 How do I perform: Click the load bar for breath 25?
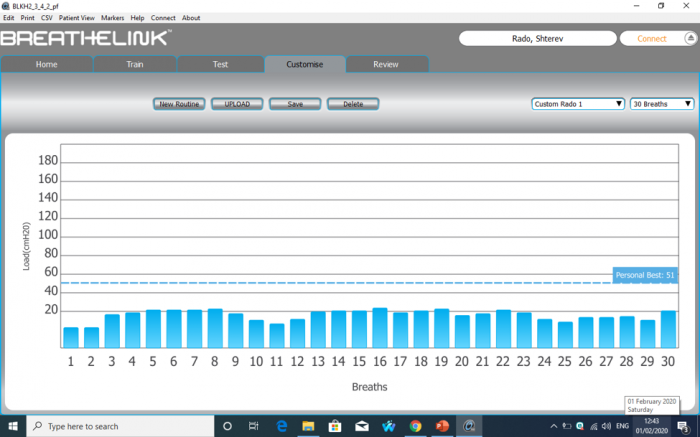(565, 335)
